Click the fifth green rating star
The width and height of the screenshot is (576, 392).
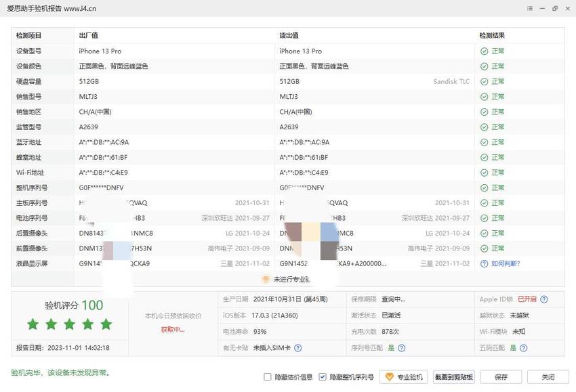tap(106, 324)
